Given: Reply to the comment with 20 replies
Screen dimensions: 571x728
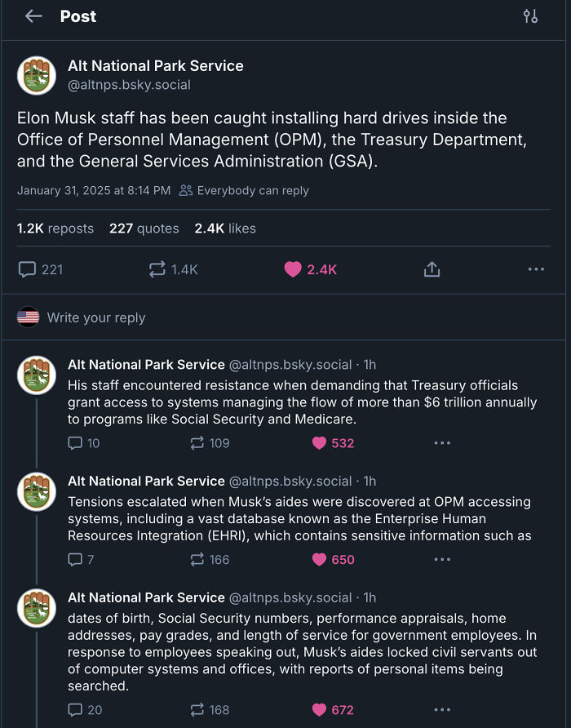Looking at the screenshot, I should click(75, 710).
